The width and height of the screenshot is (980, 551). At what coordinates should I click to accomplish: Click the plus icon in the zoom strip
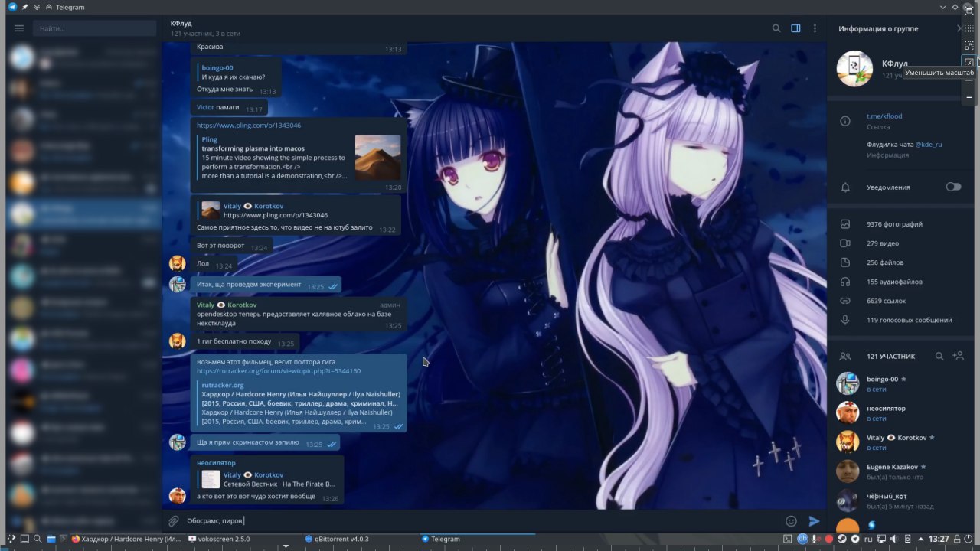click(x=969, y=81)
